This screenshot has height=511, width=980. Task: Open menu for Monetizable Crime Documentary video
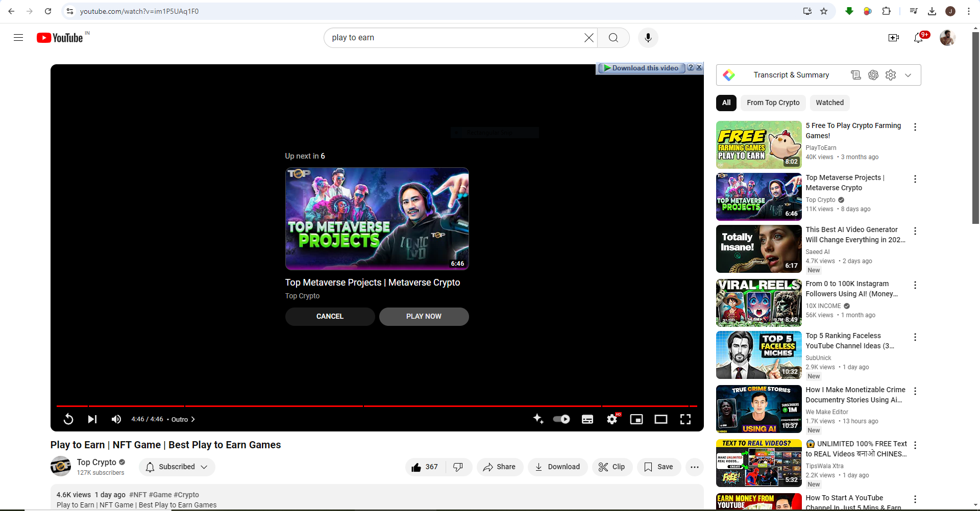[x=915, y=391]
